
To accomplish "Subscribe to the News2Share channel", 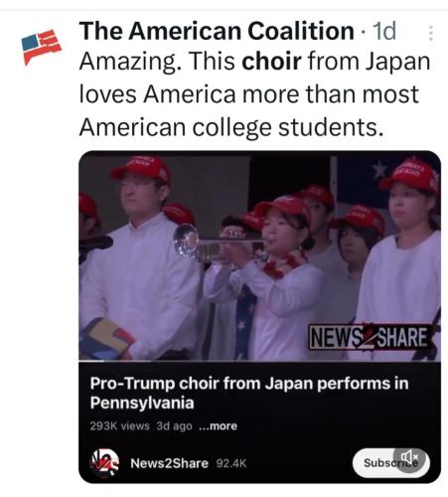I will point(390,463).
